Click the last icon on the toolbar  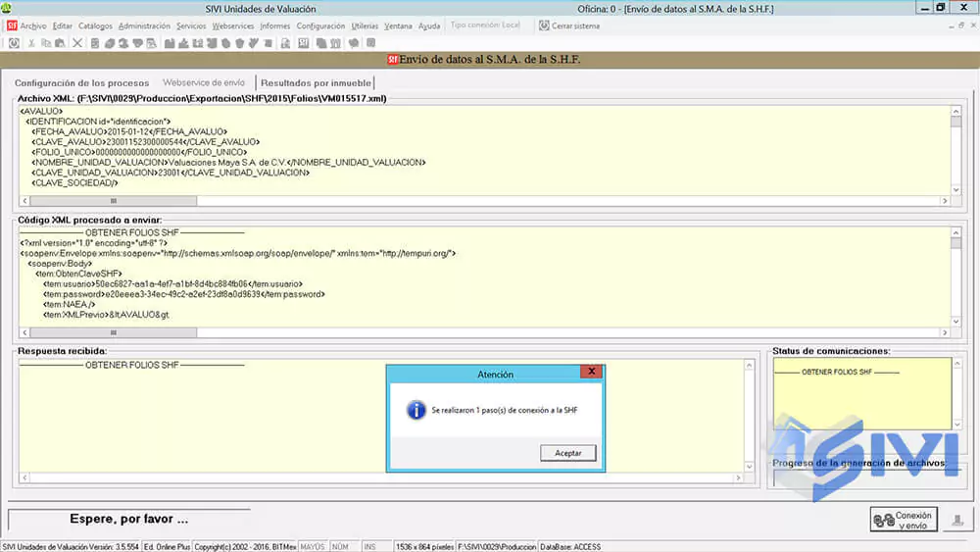370,43
